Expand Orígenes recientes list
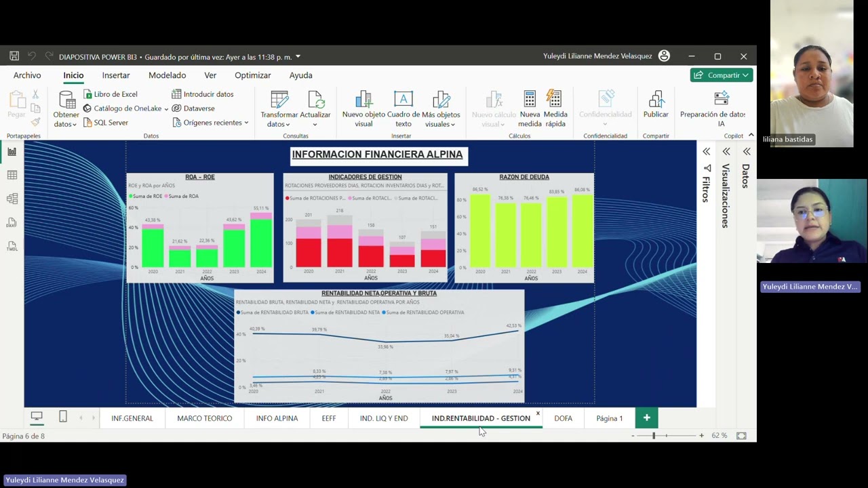Screen dimensions: 868x488 (x=210, y=123)
